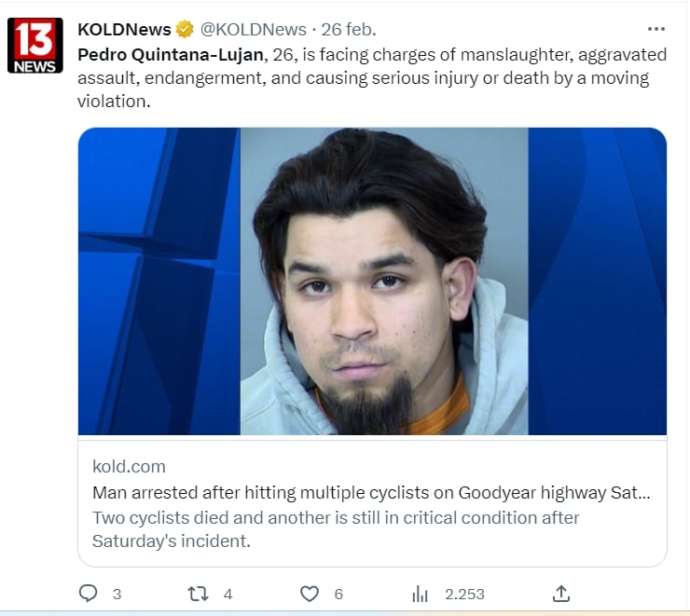
Task: Click the retweet count 4
Action: (x=228, y=595)
